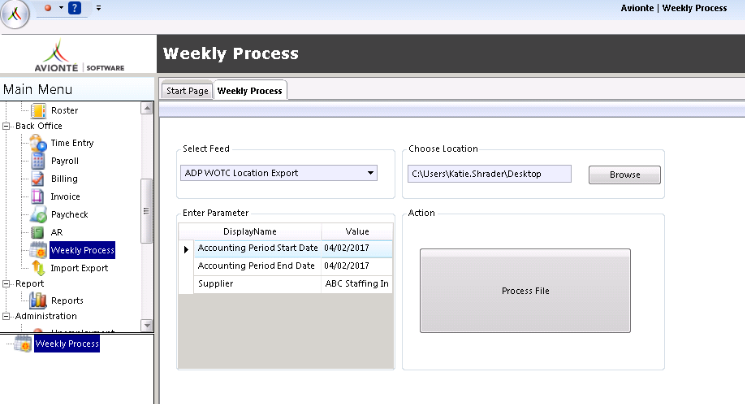This screenshot has height=404, width=745.
Task: Click the AR green ledger icon
Action: (38, 232)
